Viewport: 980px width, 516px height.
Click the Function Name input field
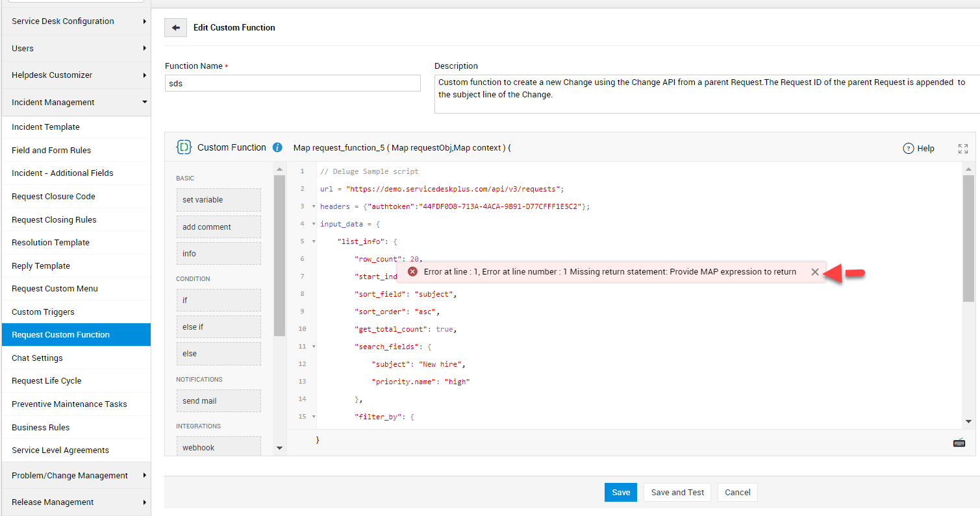tap(293, 83)
